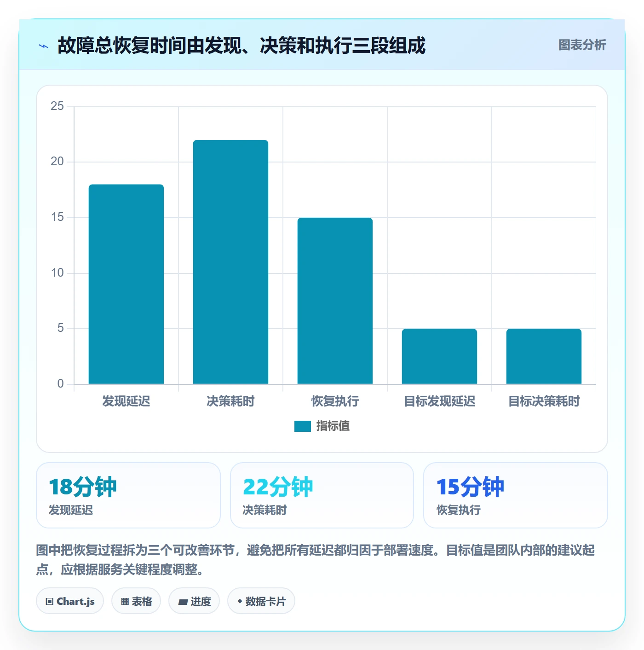Toggle the 指标值 legend color box

tap(303, 426)
